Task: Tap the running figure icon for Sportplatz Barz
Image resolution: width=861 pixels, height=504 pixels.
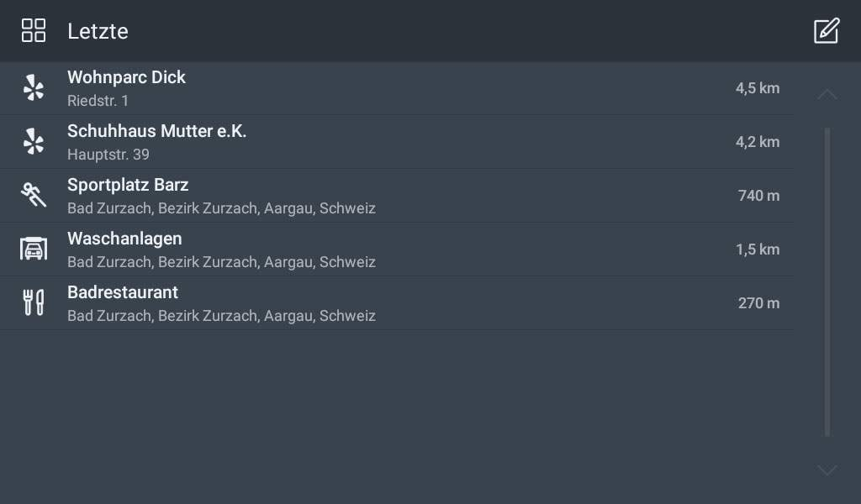Action: 34,196
